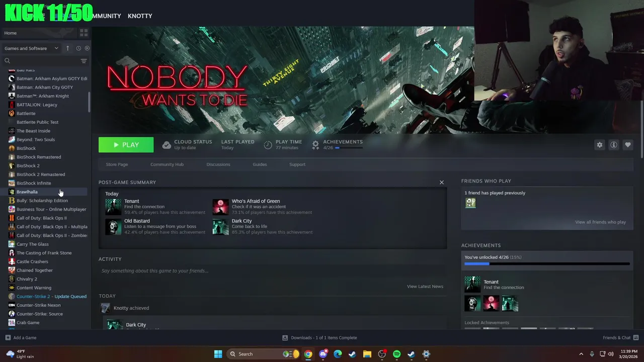The width and height of the screenshot is (644, 362).
Task: Click Tenant icon in Achievements panel
Action: tap(472, 284)
